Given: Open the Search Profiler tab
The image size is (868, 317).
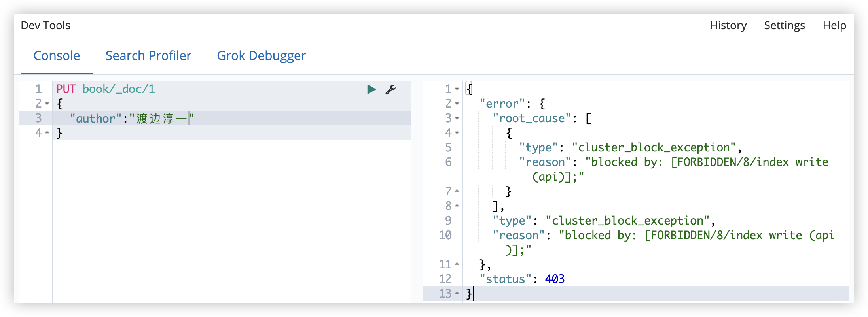Looking at the screenshot, I should click(148, 56).
